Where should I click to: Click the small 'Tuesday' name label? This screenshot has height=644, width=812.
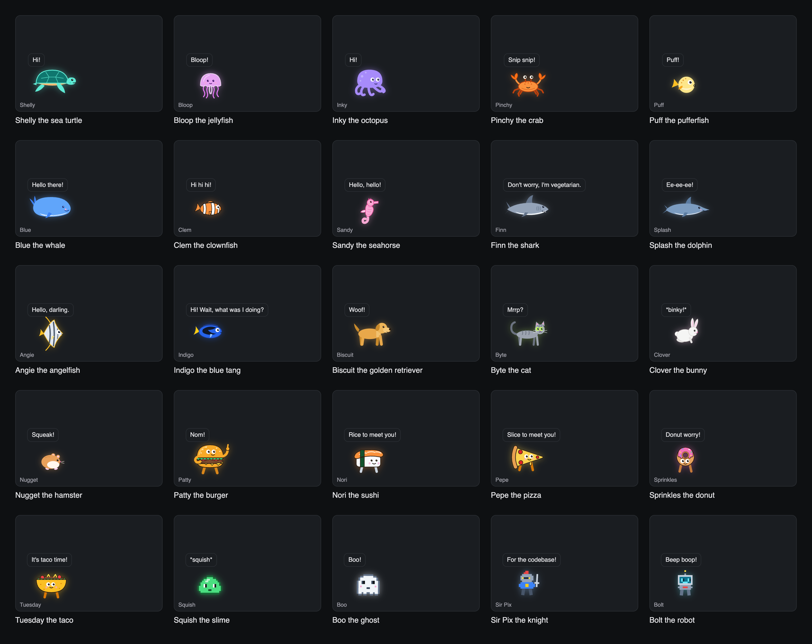coord(30,605)
